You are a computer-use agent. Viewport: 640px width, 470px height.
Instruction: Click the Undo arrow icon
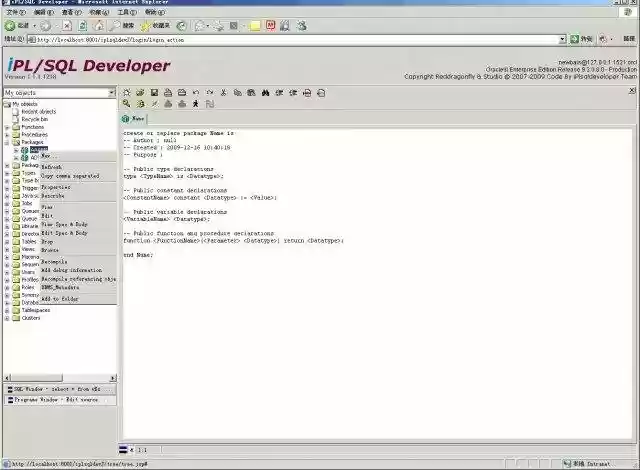(x=196, y=93)
